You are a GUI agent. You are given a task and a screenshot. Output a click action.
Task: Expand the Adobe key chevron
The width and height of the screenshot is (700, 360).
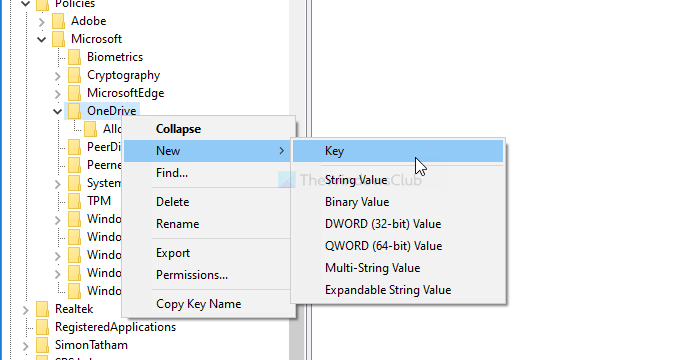pyautogui.click(x=42, y=21)
